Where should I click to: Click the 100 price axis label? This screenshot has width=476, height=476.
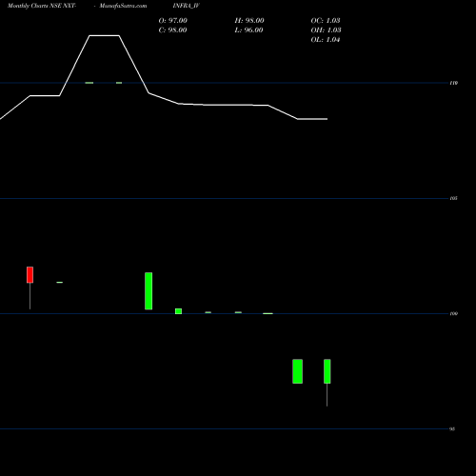point(454,314)
